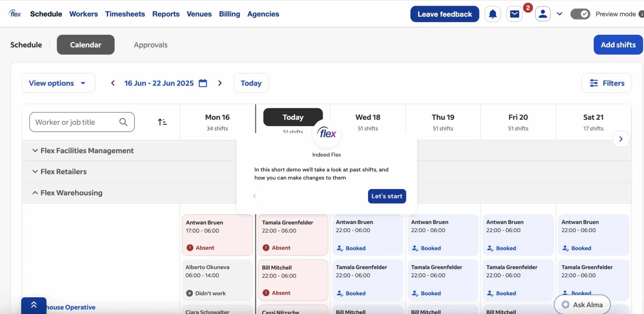The height and width of the screenshot is (314, 644).
Task: Open the account menu chevron
Action: coord(559,14)
